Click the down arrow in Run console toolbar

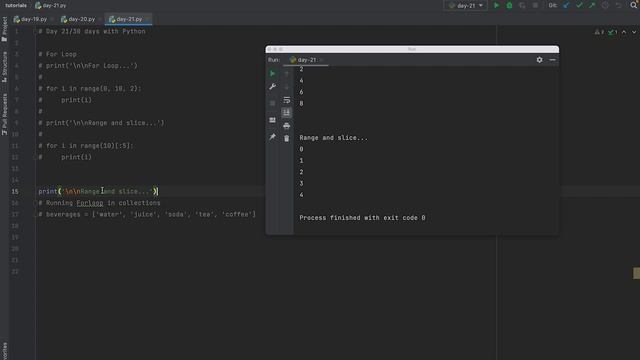click(287, 87)
